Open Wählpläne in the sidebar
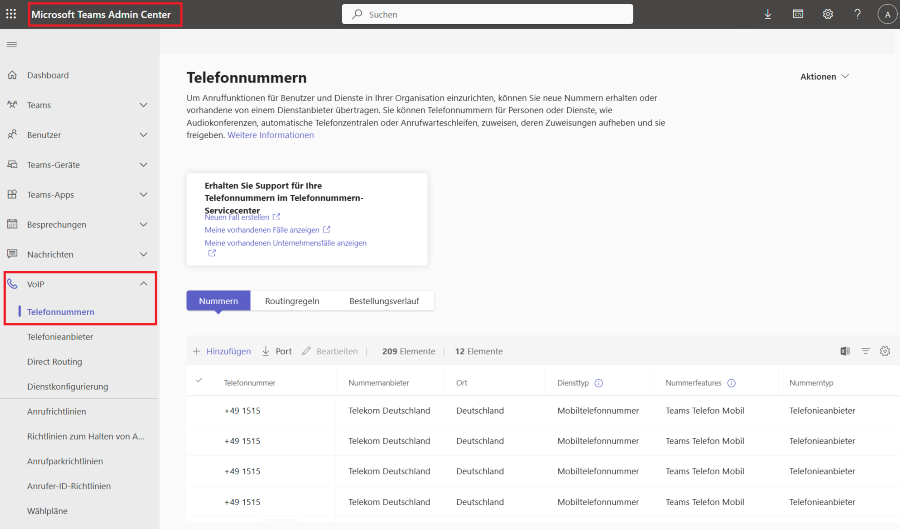Image resolution: width=900 pixels, height=529 pixels. click(47, 511)
